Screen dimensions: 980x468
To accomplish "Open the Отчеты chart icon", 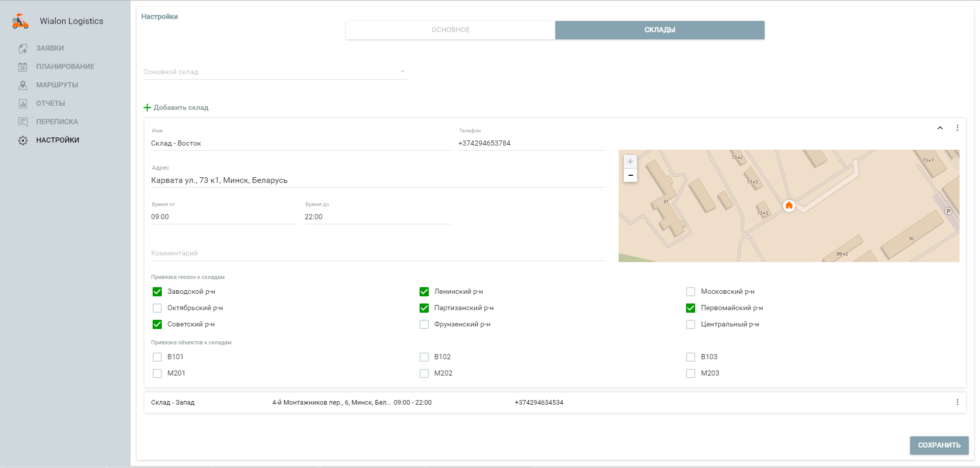I will (23, 104).
